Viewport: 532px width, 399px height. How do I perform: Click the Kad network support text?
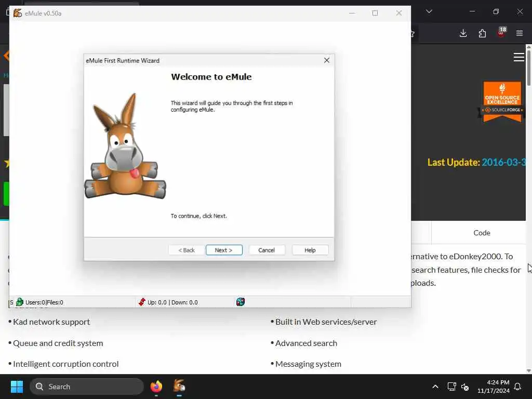point(51,322)
